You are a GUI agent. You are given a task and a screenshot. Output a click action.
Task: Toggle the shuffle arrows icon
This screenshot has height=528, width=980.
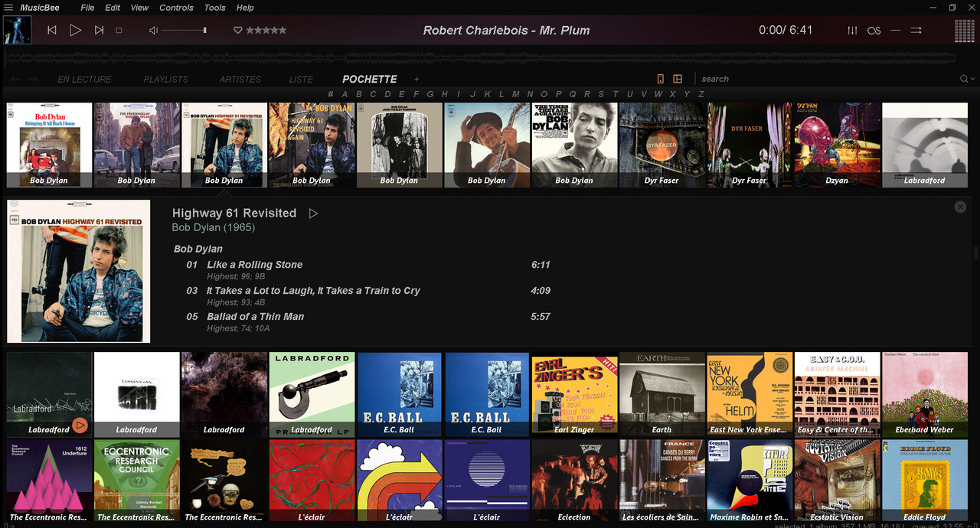[916, 31]
